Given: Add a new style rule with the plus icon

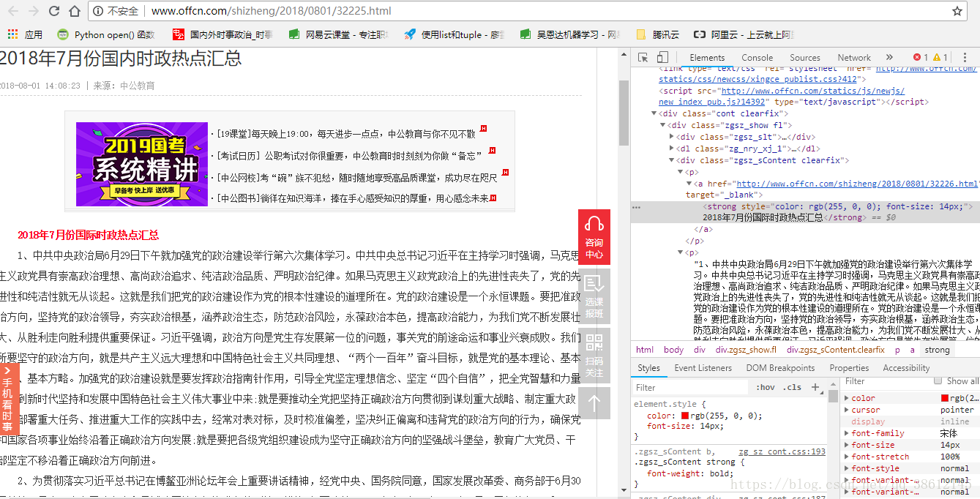Looking at the screenshot, I should pyautogui.click(x=815, y=387).
